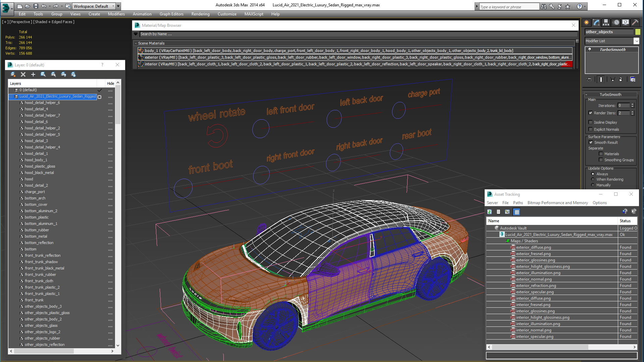Enable the Explicit Normals checkbox
The width and height of the screenshot is (644, 362).
(x=591, y=129)
